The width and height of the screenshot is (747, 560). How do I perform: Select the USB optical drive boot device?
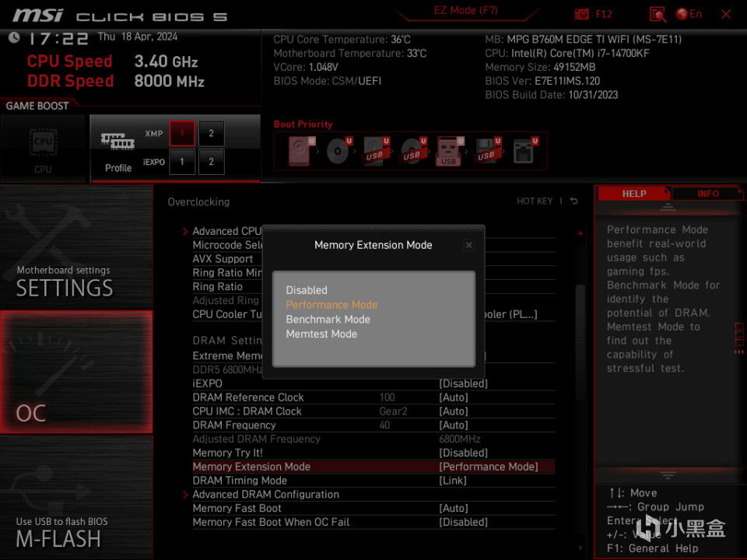[413, 150]
